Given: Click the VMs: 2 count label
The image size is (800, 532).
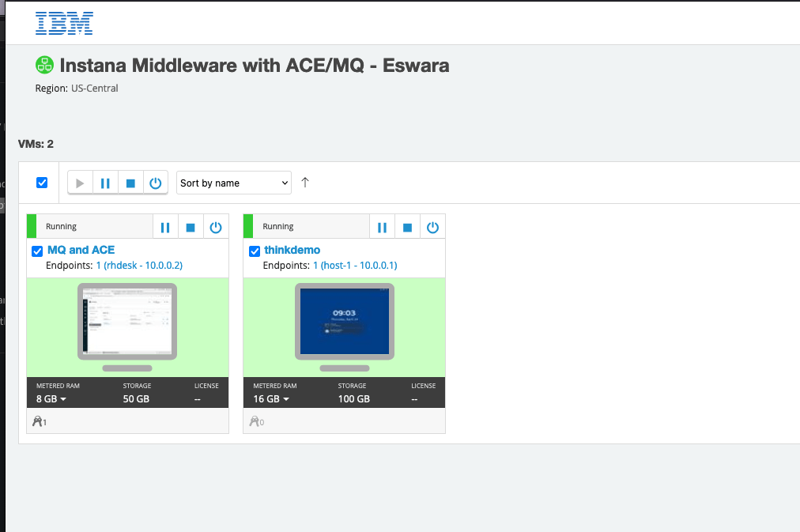Looking at the screenshot, I should 36,144.
